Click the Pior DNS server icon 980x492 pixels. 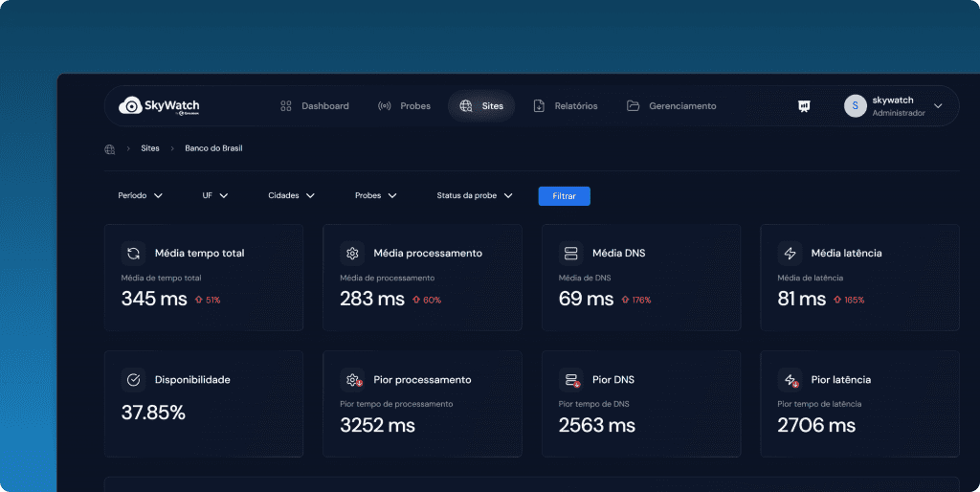click(570, 379)
